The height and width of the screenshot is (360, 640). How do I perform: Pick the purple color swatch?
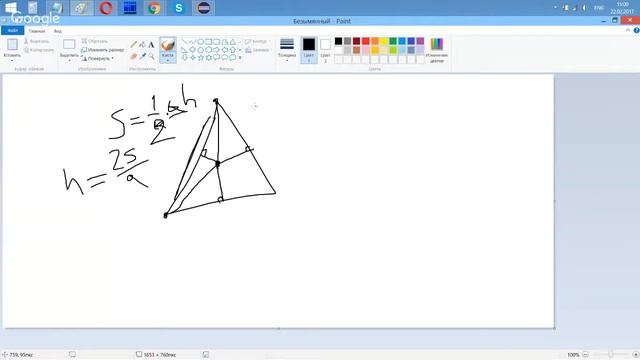420,41
